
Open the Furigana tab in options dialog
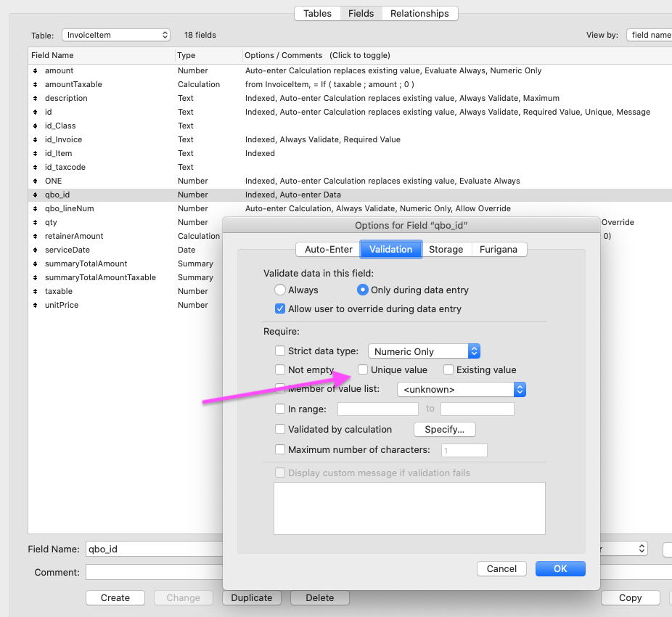499,250
